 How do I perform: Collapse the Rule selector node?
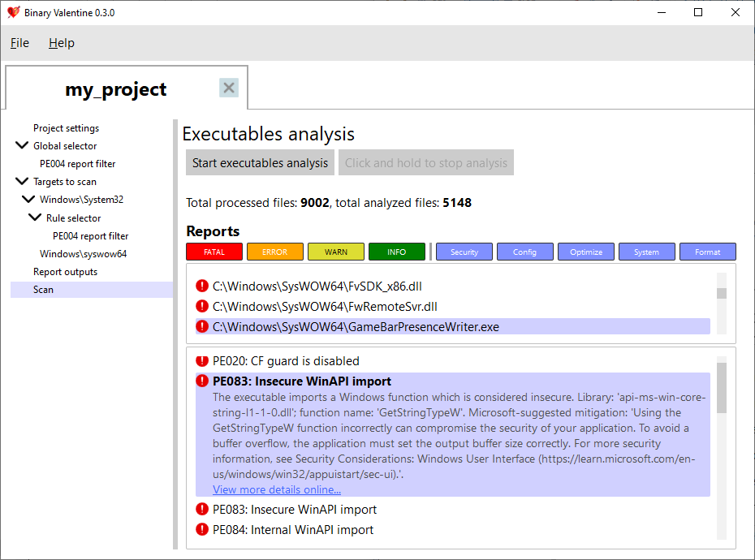pyautogui.click(x=35, y=218)
